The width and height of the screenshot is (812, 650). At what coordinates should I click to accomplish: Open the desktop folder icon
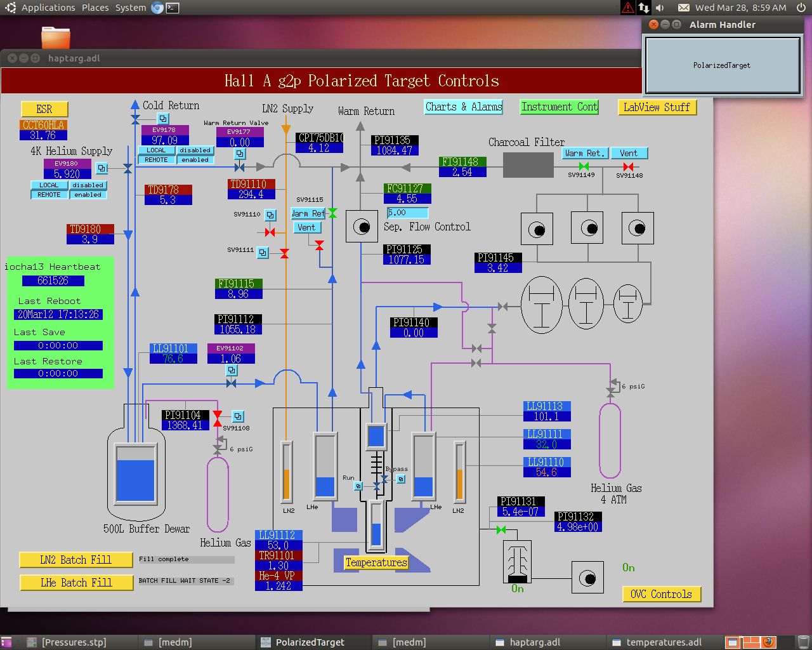(x=56, y=37)
